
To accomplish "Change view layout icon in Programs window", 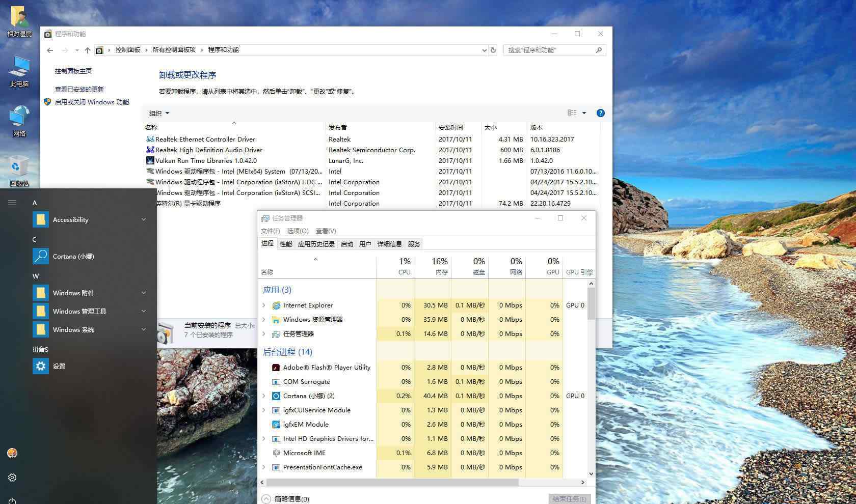I will (x=572, y=113).
